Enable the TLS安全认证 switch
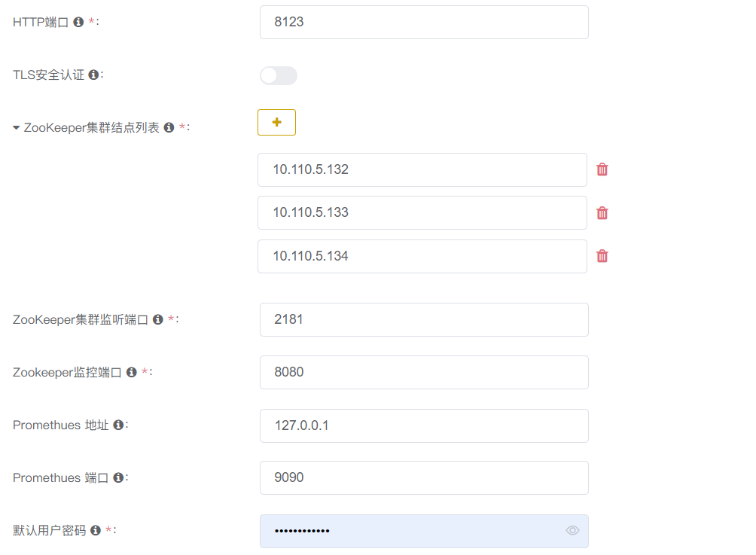The width and height of the screenshot is (756, 555). tap(278, 75)
